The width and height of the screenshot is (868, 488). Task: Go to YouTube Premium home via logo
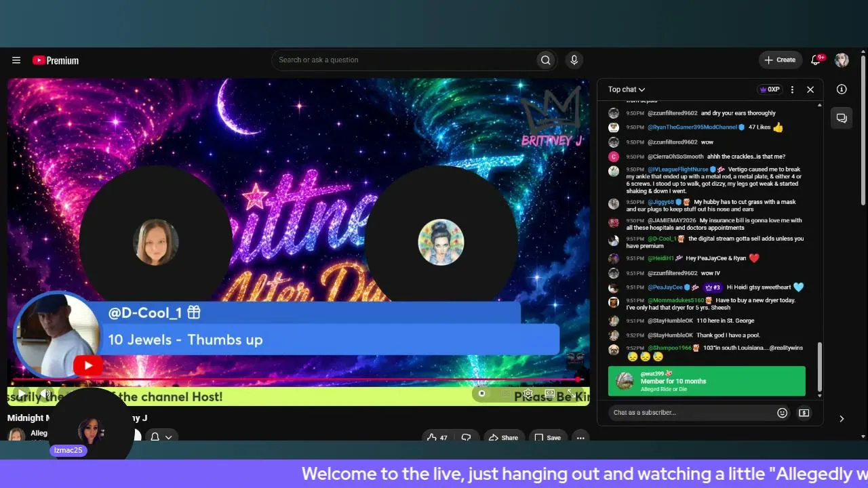[x=56, y=60]
